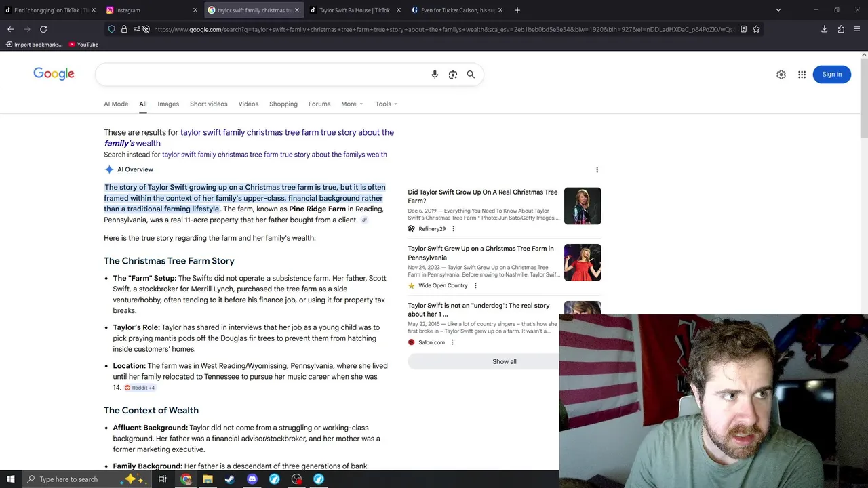868x488 pixels.
Task: Click the source link chip icon after 'client.'
Action: [364, 220]
